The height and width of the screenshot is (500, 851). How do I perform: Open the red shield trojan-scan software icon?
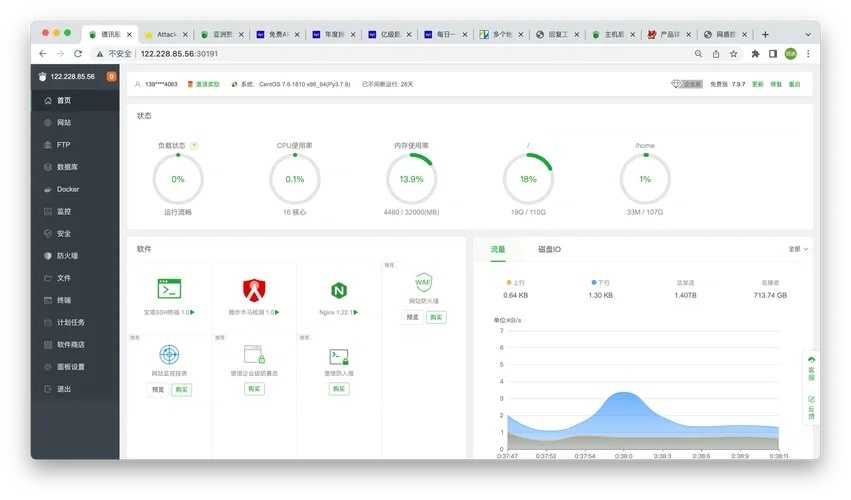click(254, 290)
